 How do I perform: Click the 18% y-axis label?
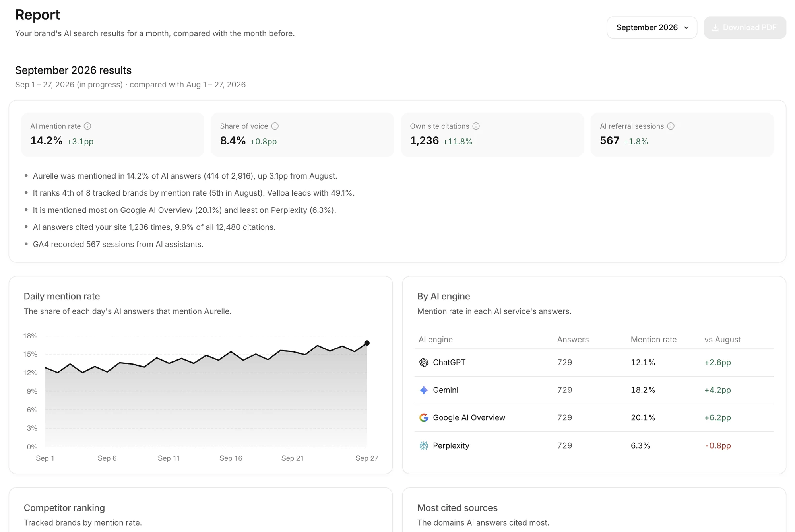click(30, 336)
